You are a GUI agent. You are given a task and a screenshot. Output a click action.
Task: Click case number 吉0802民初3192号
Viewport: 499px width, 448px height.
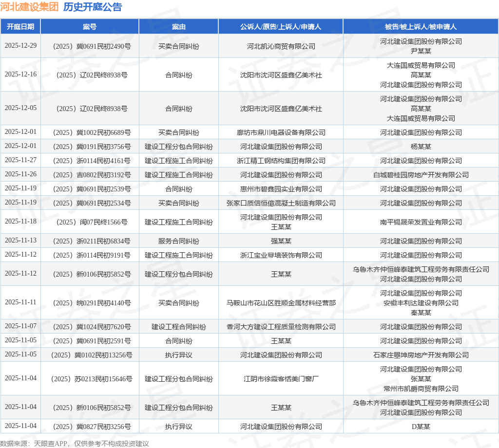pyautogui.click(x=92, y=175)
